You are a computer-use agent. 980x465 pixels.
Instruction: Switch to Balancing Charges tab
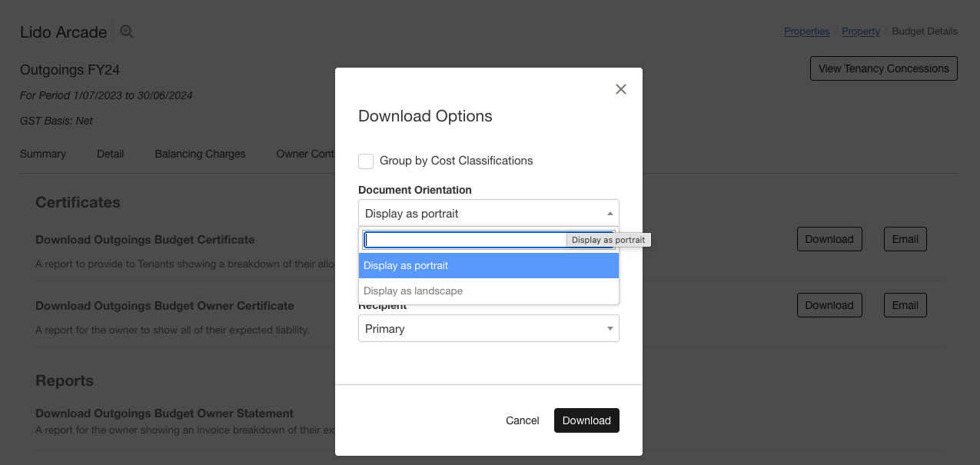200,154
